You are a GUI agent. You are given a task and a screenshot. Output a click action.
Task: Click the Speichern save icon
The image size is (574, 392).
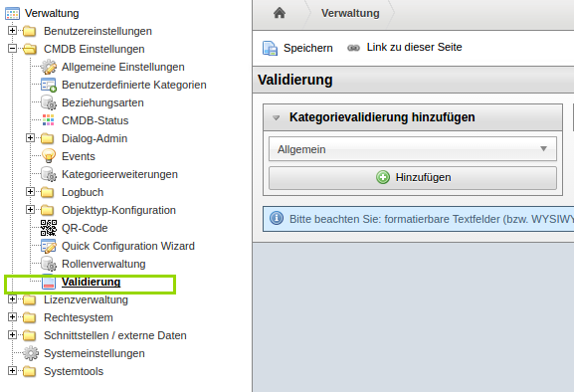tap(271, 49)
